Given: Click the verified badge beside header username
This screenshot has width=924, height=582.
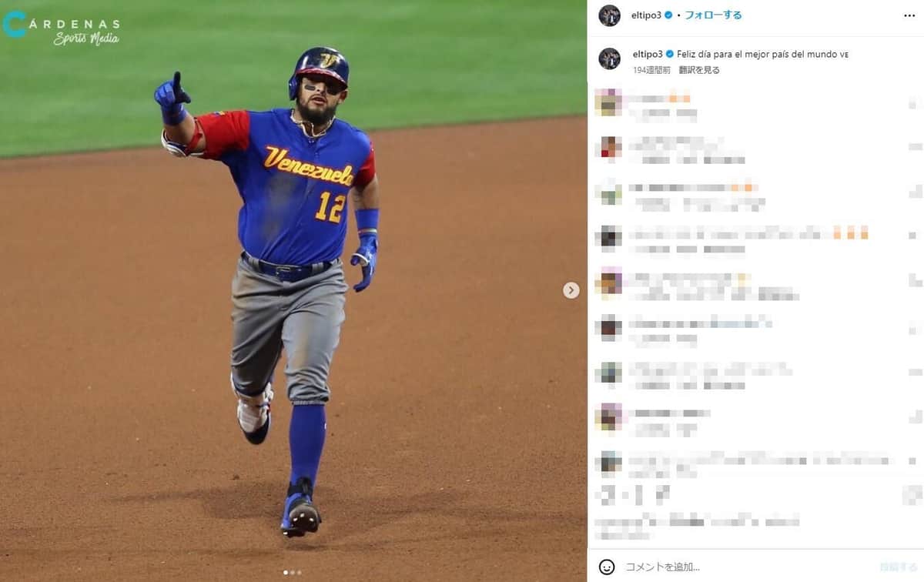Looking at the screenshot, I should pyautogui.click(x=670, y=15).
